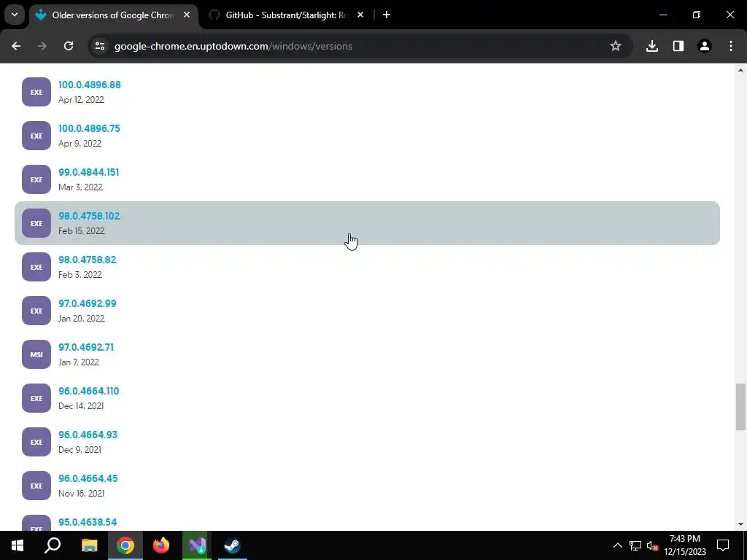The height and width of the screenshot is (560, 747).
Task: Open version 97.0.4692.99 link
Action: (x=88, y=304)
